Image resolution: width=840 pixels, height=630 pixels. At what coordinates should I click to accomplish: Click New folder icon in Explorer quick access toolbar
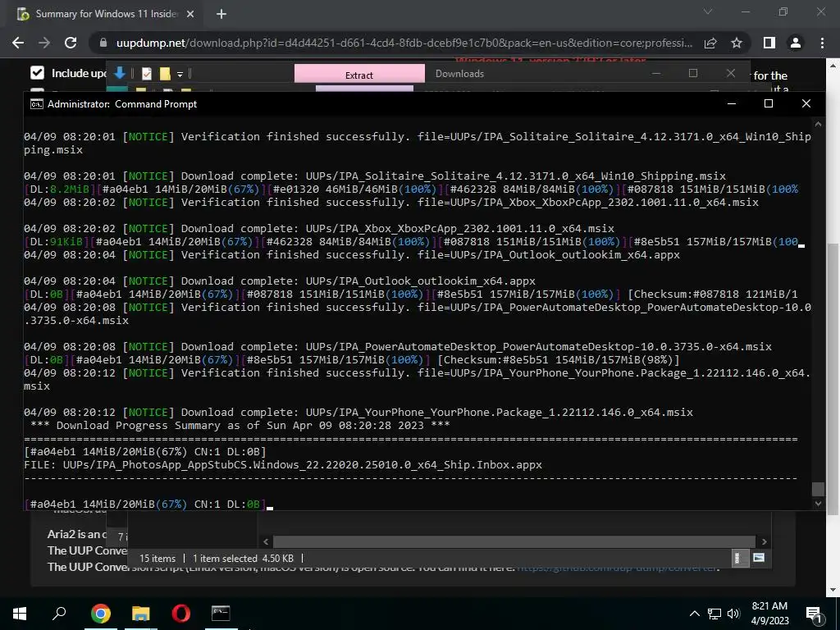click(x=165, y=73)
